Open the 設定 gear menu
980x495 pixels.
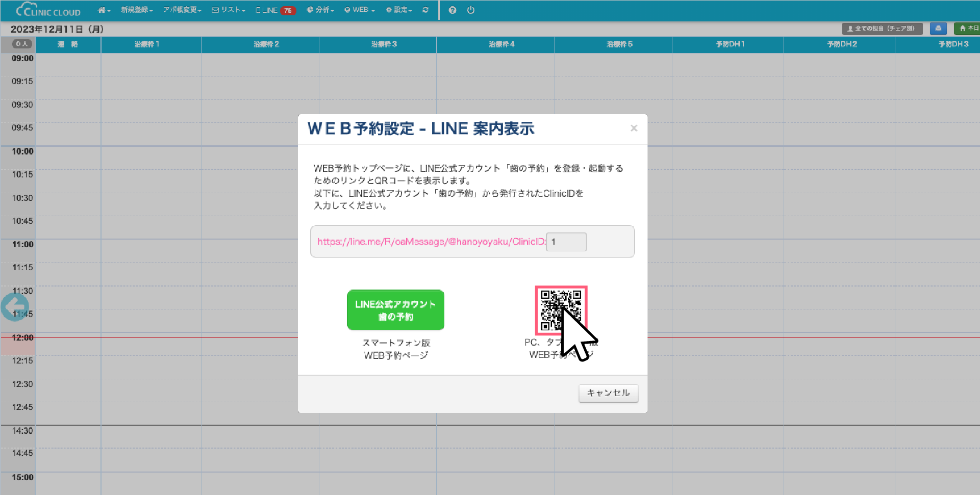[399, 10]
